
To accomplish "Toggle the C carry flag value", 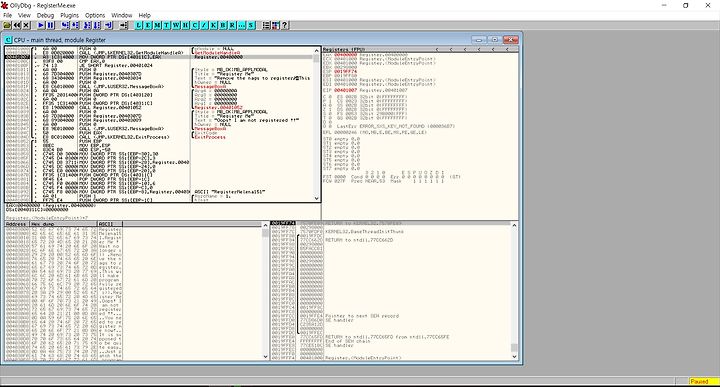I will (x=330, y=97).
